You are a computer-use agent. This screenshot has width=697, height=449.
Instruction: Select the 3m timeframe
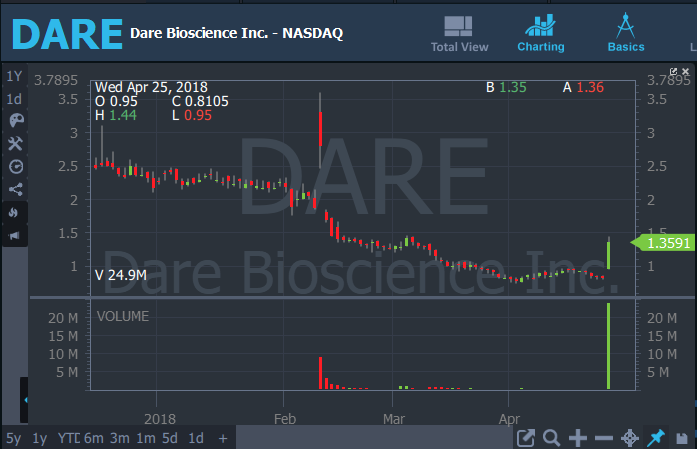point(120,438)
